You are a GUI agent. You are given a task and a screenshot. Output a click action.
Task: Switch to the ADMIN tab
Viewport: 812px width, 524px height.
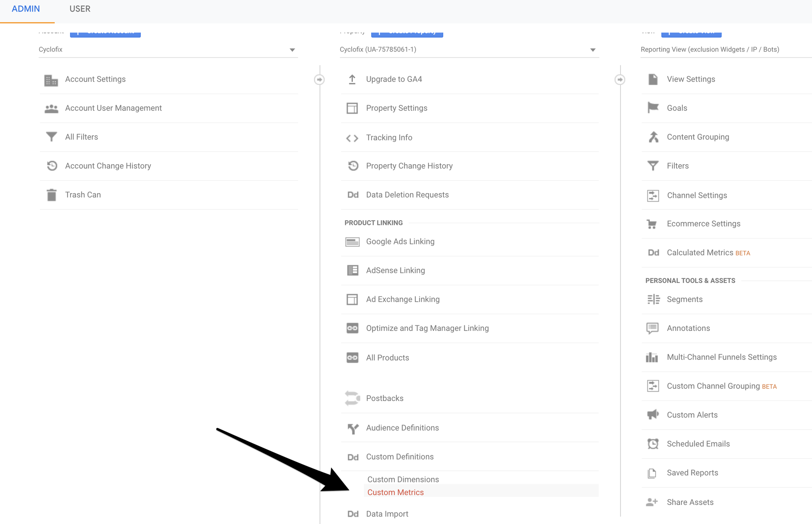(x=26, y=9)
